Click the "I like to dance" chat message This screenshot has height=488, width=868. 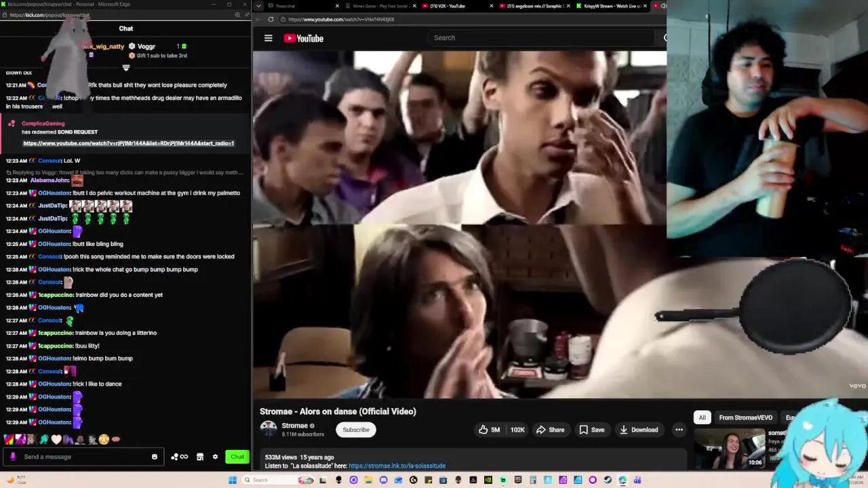coord(98,384)
